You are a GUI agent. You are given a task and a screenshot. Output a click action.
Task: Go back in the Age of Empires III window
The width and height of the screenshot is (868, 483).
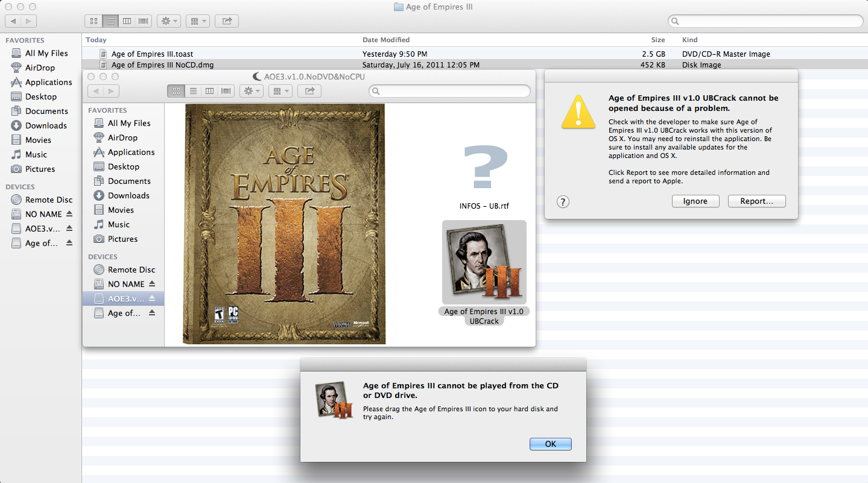point(13,21)
